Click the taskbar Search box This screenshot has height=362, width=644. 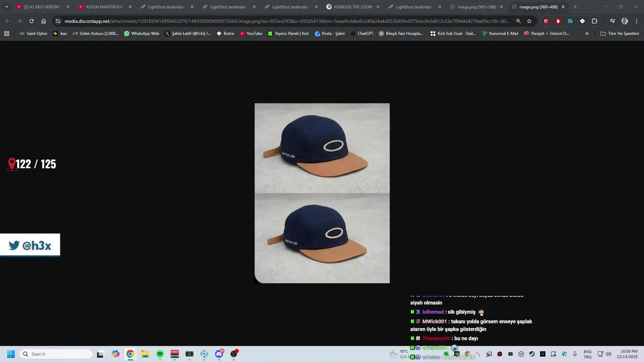click(x=55, y=354)
